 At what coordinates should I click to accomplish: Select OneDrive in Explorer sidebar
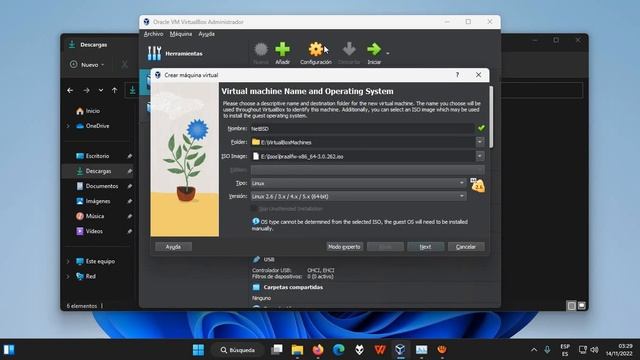98,126
